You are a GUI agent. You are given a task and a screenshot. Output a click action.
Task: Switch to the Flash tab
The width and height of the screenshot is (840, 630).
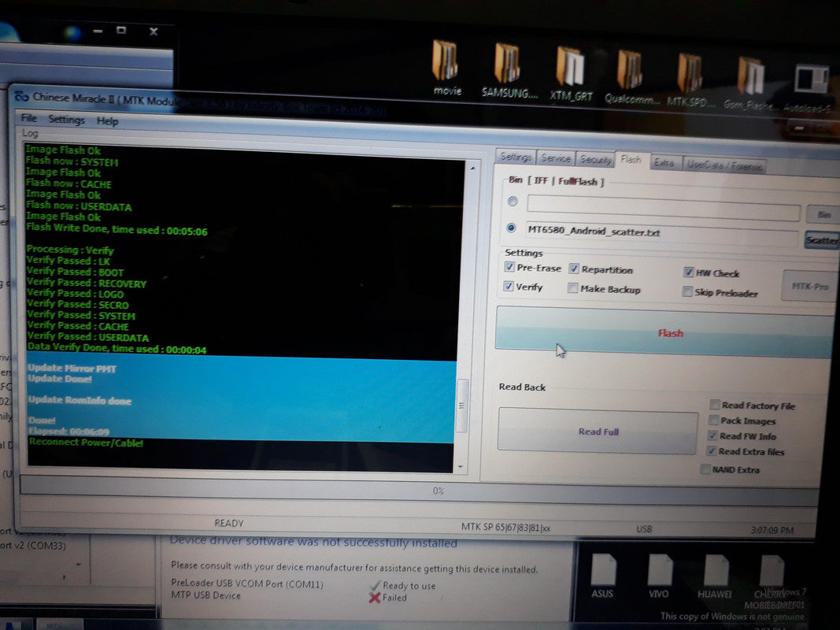[631, 160]
